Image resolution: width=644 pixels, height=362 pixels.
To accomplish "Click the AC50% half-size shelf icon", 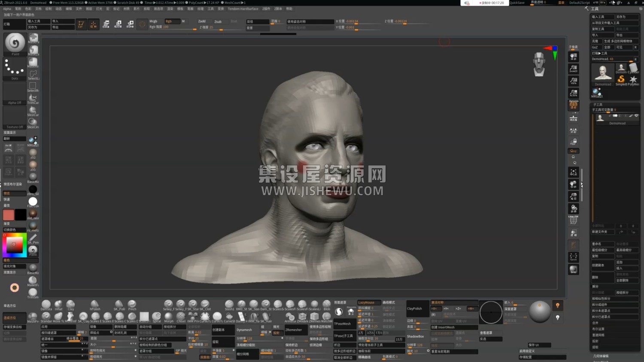I will (573, 93).
